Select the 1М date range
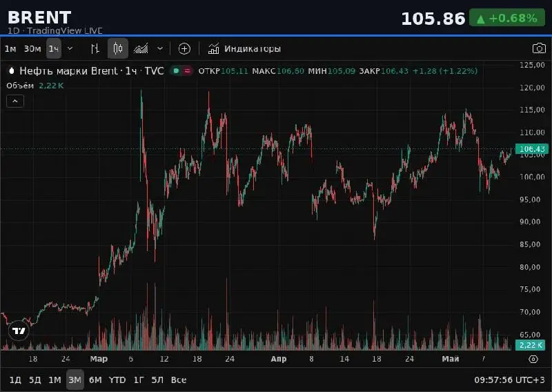This screenshot has width=552, height=392. [55, 380]
